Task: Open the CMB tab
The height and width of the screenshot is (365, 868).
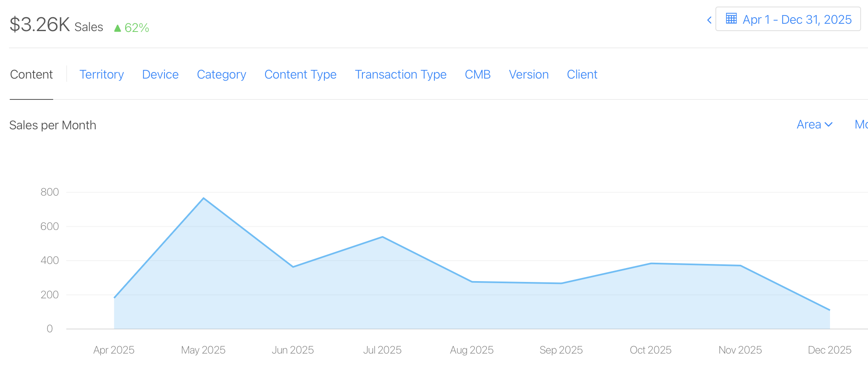Action: (477, 74)
